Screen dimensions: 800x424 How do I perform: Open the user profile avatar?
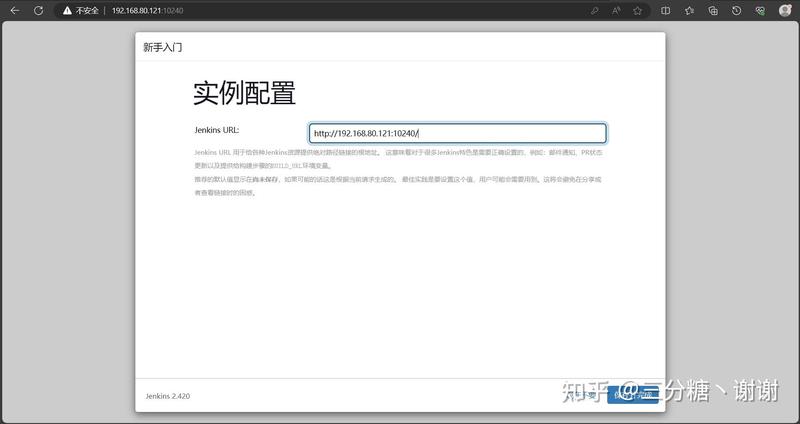pyautogui.click(x=785, y=10)
